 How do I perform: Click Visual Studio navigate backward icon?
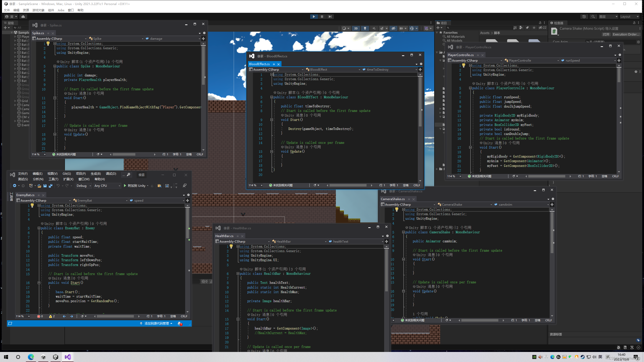pos(15,186)
